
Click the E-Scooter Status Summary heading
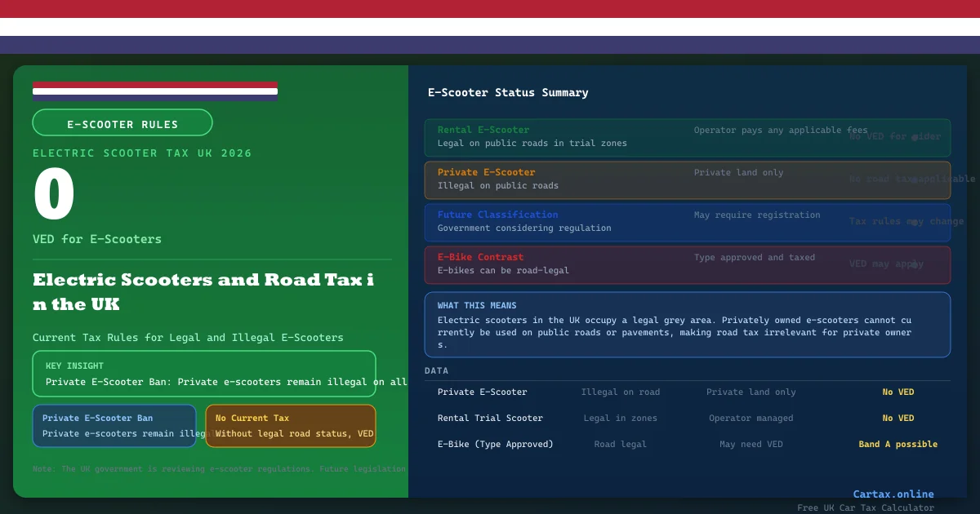pyautogui.click(x=508, y=93)
